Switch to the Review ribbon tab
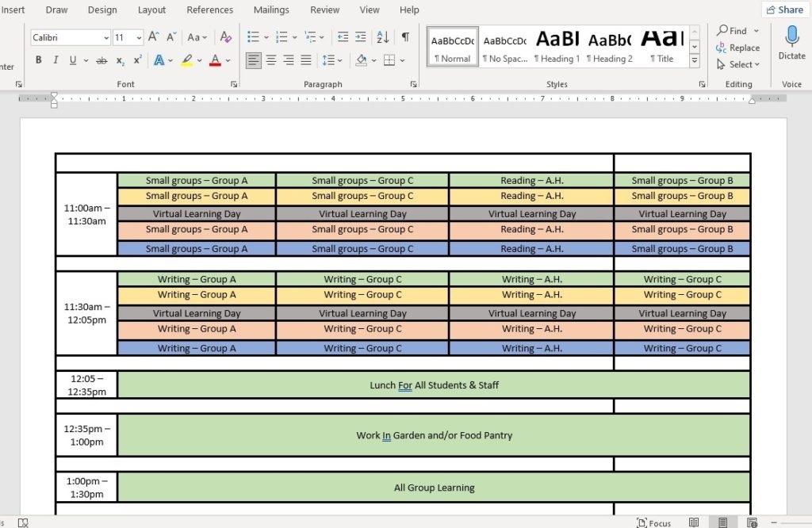The height and width of the screenshot is (528, 812). pos(324,10)
